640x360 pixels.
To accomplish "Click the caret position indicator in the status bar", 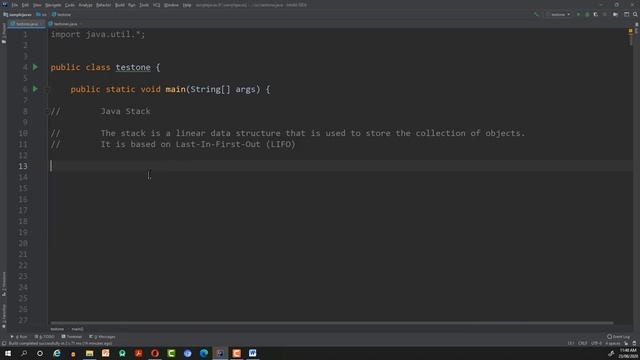I will point(571,344).
